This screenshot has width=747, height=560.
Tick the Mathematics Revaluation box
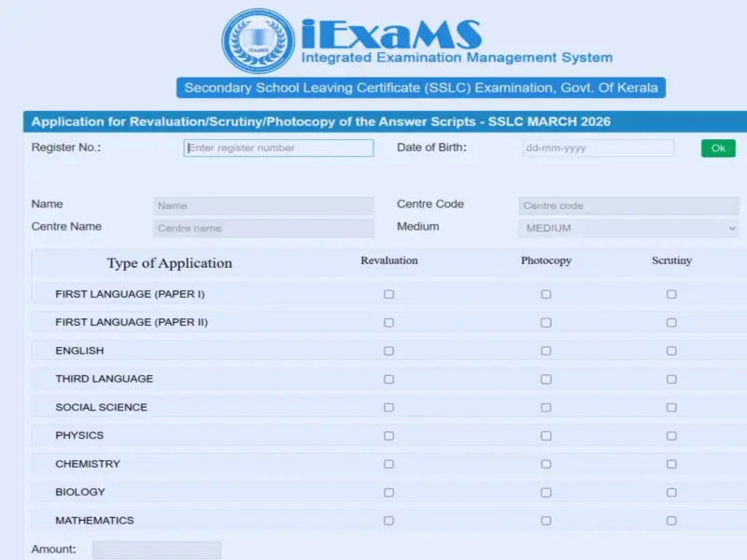pos(388,521)
